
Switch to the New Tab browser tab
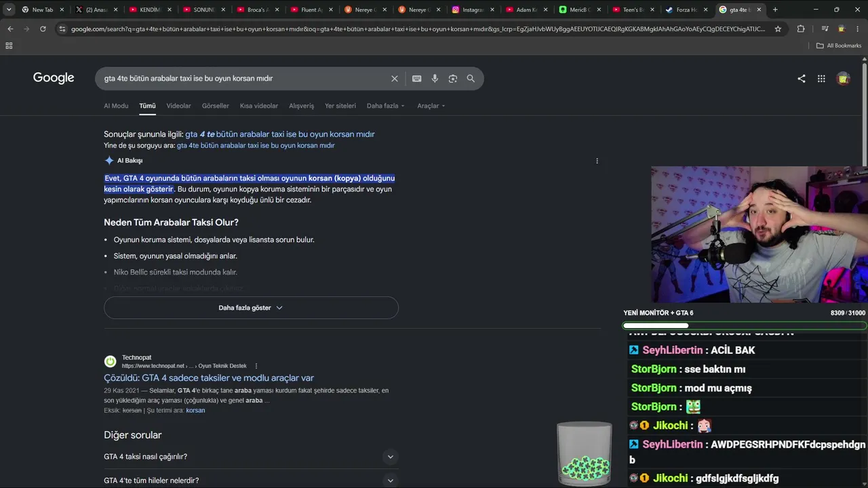(x=42, y=10)
